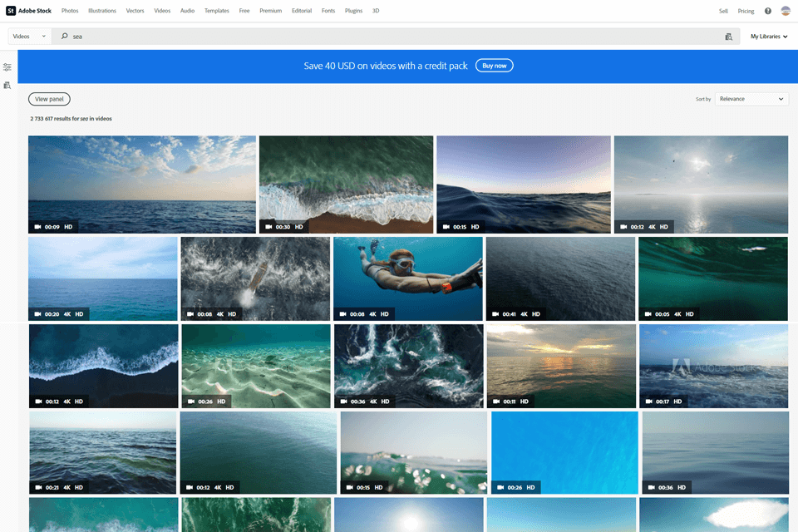Click the credit pack promo banner text
Screen dimensions: 798x532
pyautogui.click(x=385, y=66)
